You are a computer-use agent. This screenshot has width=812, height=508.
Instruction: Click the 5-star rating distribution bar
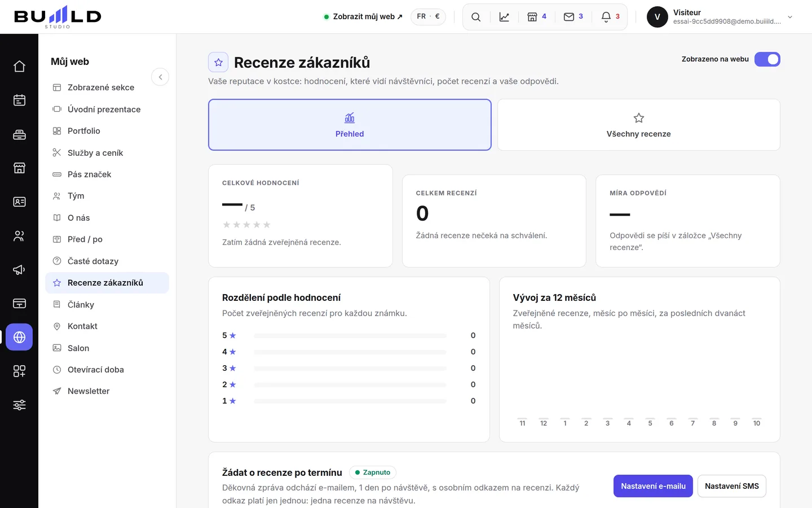[x=350, y=335]
